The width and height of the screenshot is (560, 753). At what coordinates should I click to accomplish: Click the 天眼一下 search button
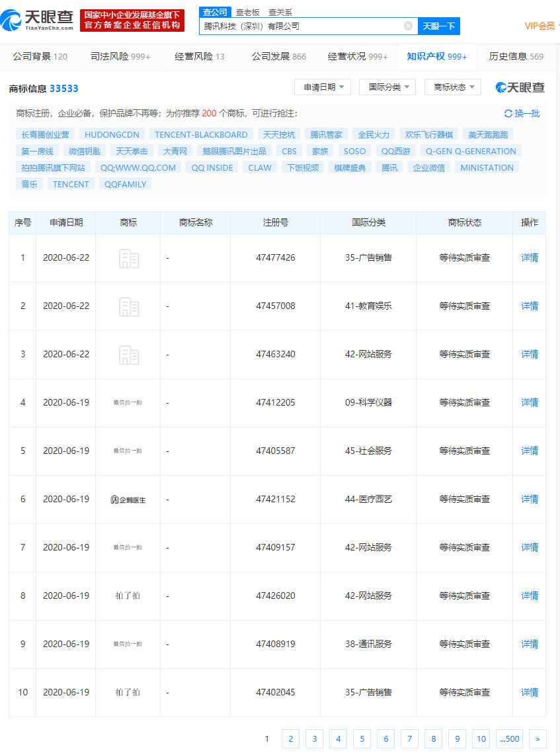pos(438,26)
